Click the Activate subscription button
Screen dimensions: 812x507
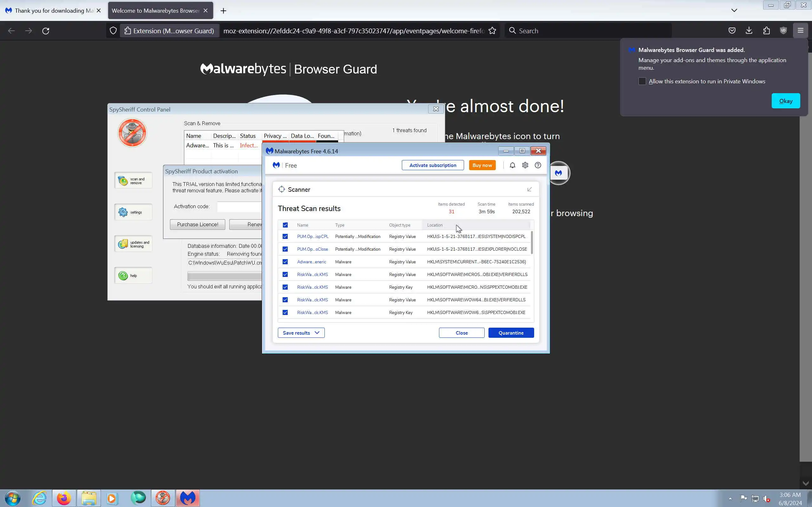point(433,165)
